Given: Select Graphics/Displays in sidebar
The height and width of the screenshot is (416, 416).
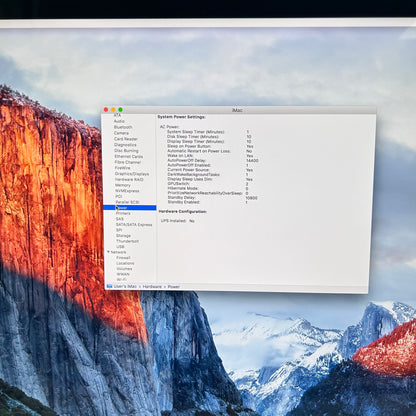Looking at the screenshot, I should [x=132, y=174].
